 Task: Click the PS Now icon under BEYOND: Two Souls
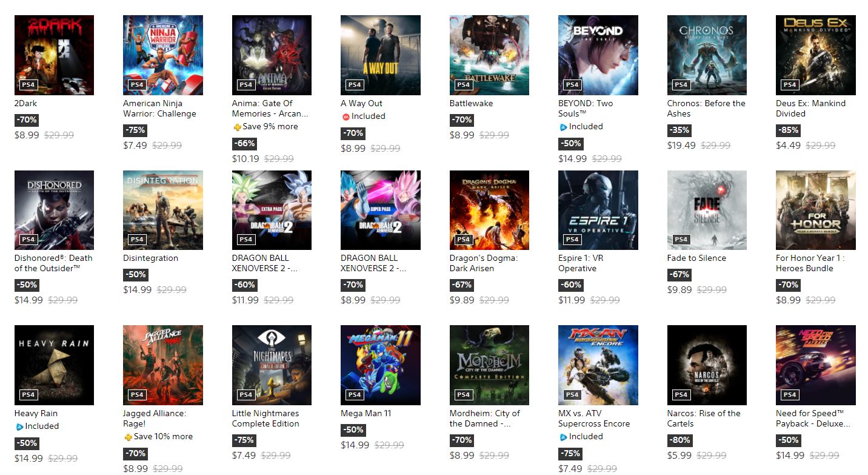point(563,127)
